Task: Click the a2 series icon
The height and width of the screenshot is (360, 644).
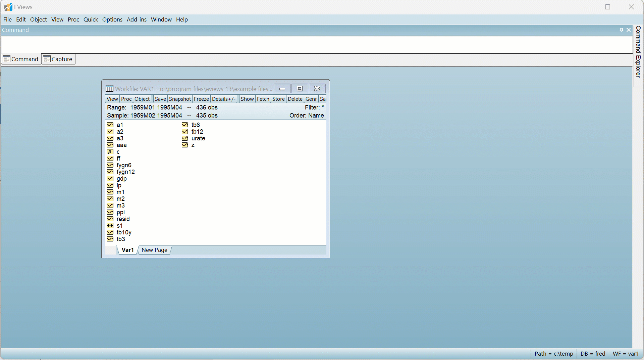Action: [x=110, y=132]
